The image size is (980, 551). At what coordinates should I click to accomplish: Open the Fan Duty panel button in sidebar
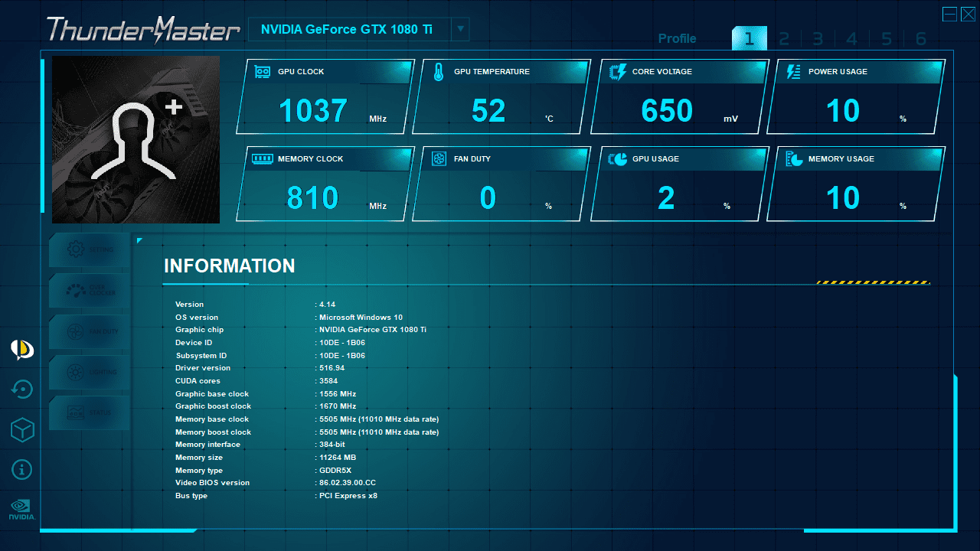[90, 331]
